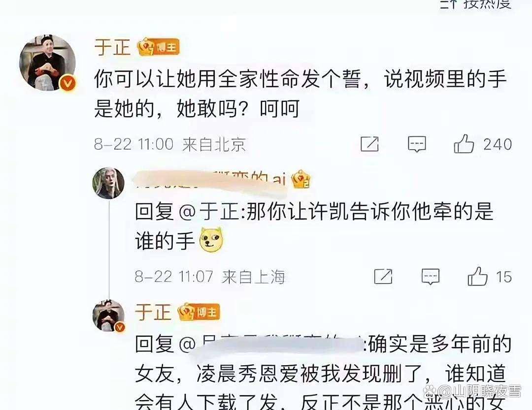Tap the 山阴晓夜雪 watermark

[473, 391]
